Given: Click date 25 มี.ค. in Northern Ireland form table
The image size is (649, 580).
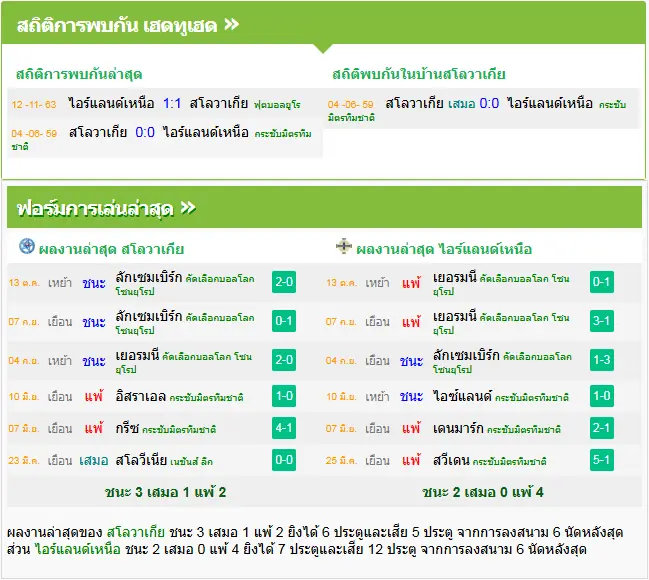Looking at the screenshot, I should 341,460.
